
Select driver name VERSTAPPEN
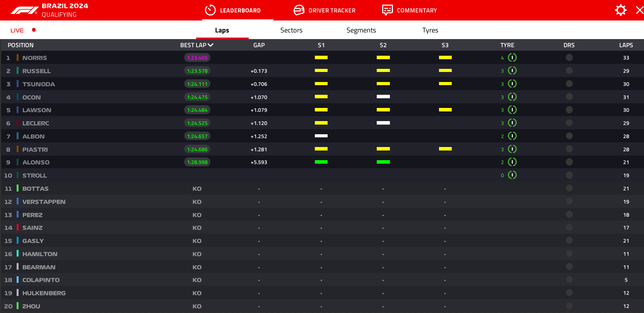[44, 202]
